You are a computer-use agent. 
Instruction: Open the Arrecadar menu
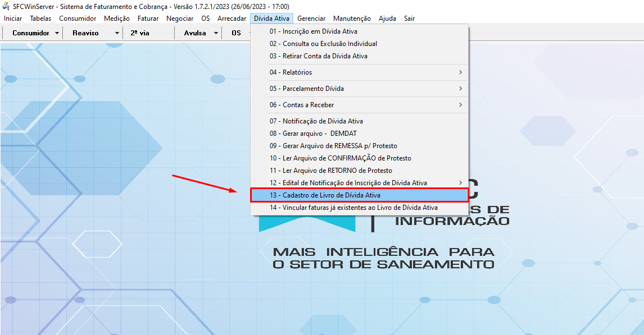coord(232,18)
